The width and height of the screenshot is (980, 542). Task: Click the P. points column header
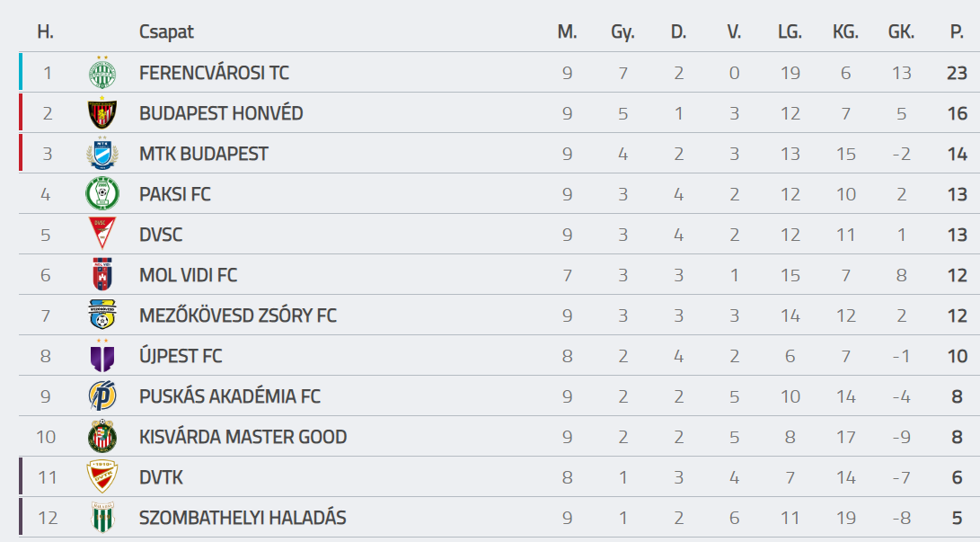[x=957, y=31]
